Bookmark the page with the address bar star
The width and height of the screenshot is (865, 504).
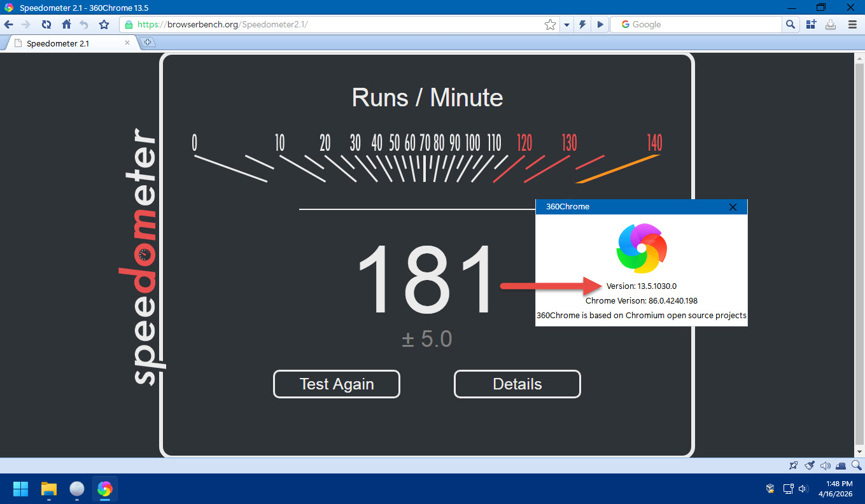pos(550,25)
